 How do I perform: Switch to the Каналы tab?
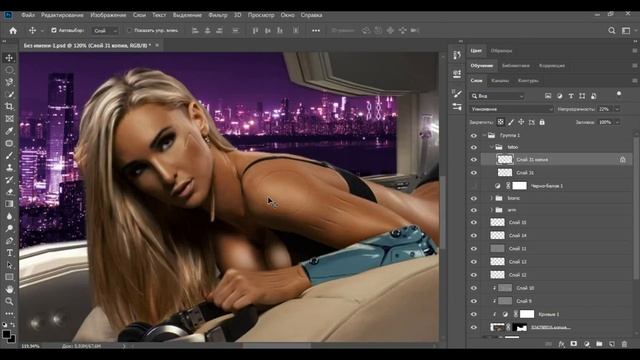click(x=500, y=81)
